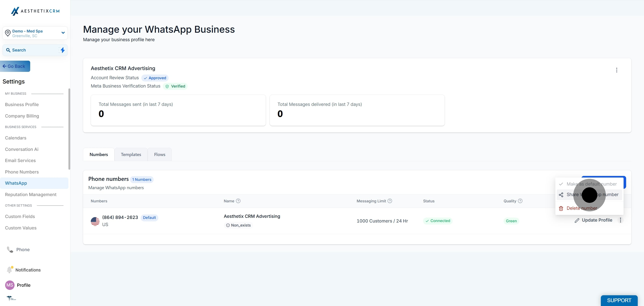The height and width of the screenshot is (306, 644).
Task: Open Email Services settings
Action: coord(20,161)
